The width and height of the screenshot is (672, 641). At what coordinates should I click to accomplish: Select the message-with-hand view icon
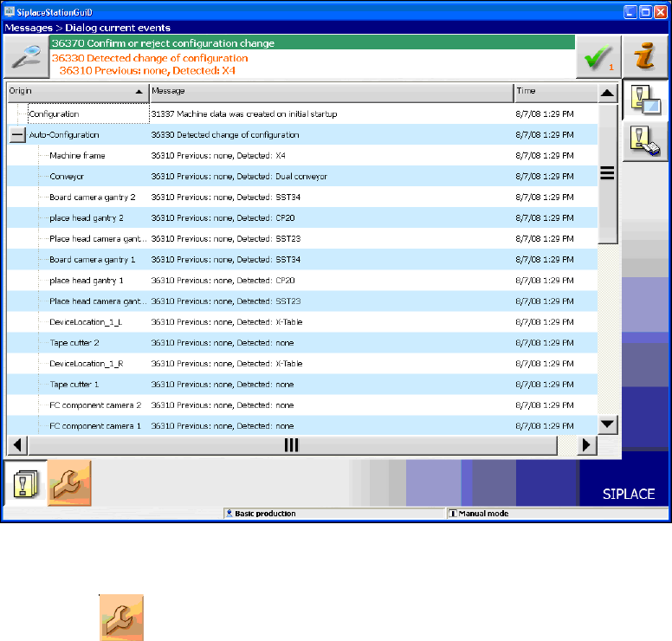tap(645, 141)
